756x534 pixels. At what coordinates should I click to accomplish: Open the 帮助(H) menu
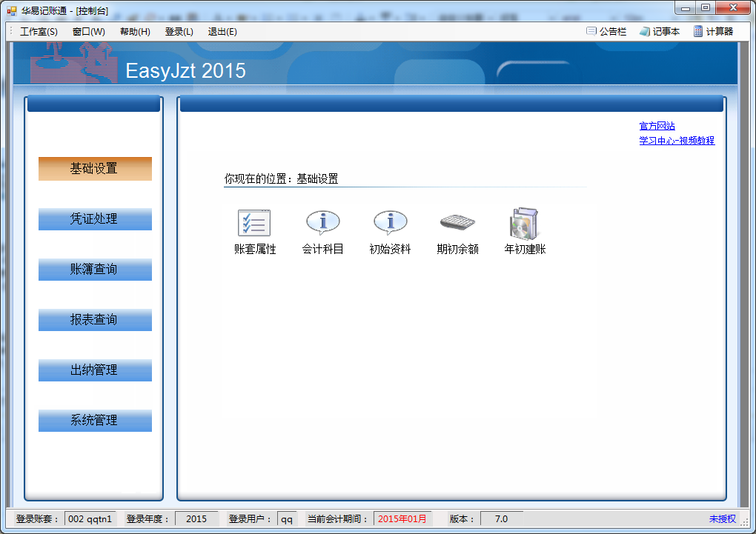135,32
